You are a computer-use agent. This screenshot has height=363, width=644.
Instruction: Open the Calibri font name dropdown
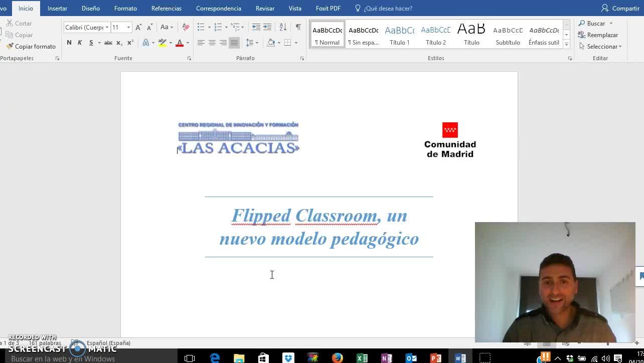click(107, 27)
